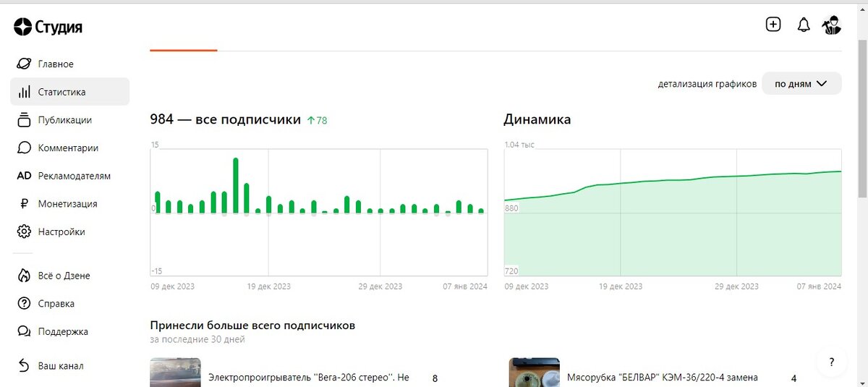The height and width of the screenshot is (387, 868).
Task: Open the Монетизация menu item
Action: [67, 204]
